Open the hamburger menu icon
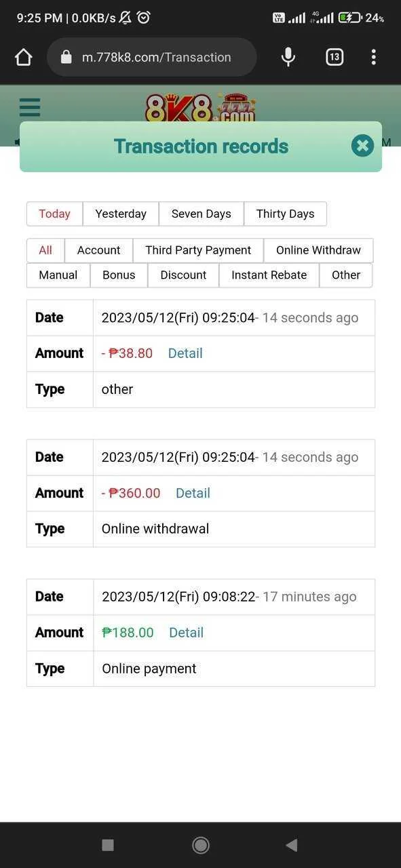401x868 pixels. pos(30,107)
